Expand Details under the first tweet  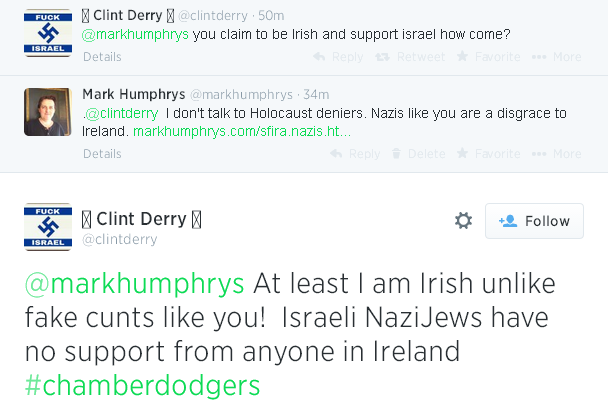coord(102,58)
